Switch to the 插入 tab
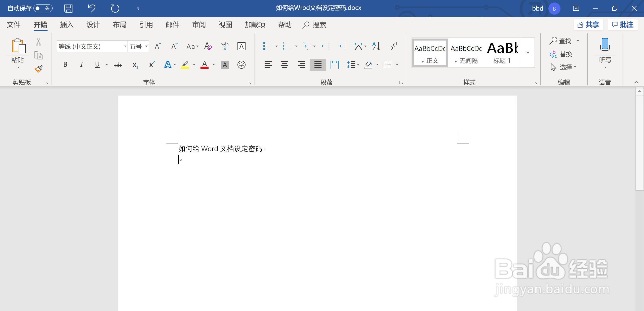Viewport: 644px width, 311px height. [x=67, y=25]
